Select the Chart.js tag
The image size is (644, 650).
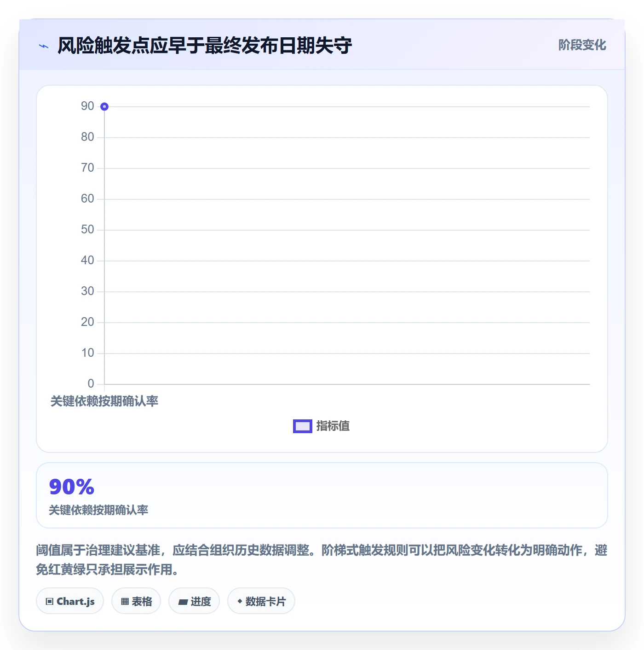pyautogui.click(x=70, y=601)
